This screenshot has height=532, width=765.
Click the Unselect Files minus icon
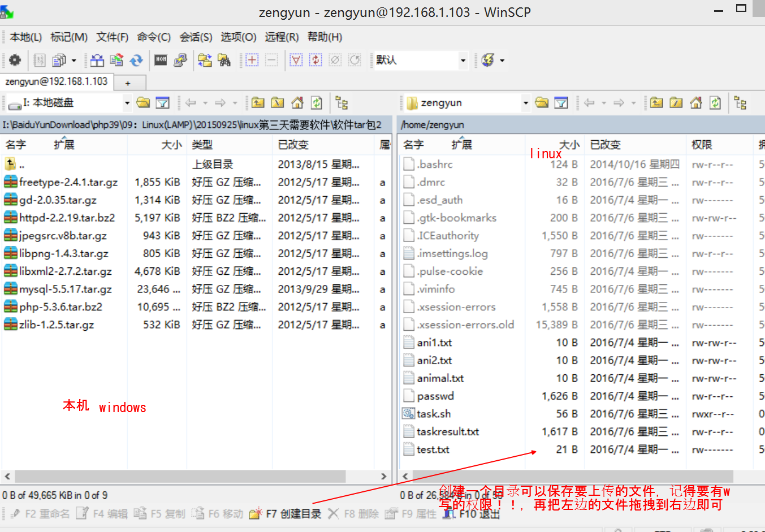[x=271, y=60]
